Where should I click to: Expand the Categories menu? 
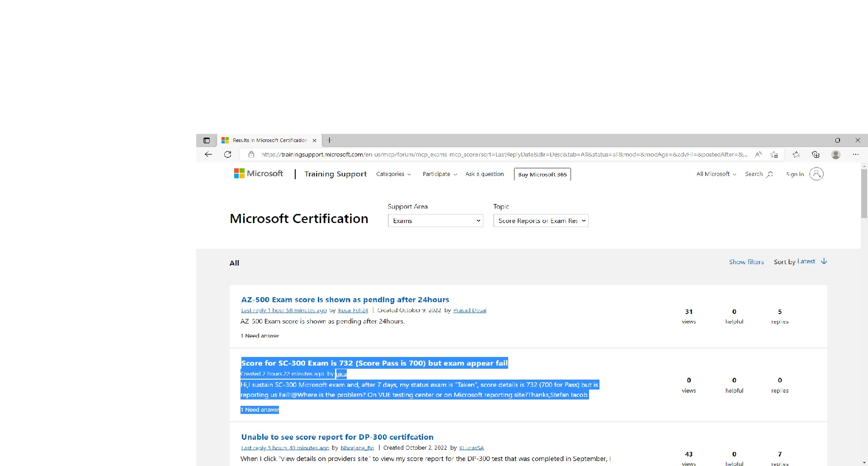(394, 174)
